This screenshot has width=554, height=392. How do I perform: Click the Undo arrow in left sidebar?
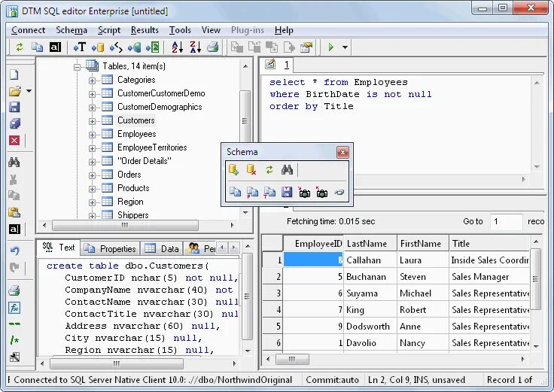pos(14,251)
